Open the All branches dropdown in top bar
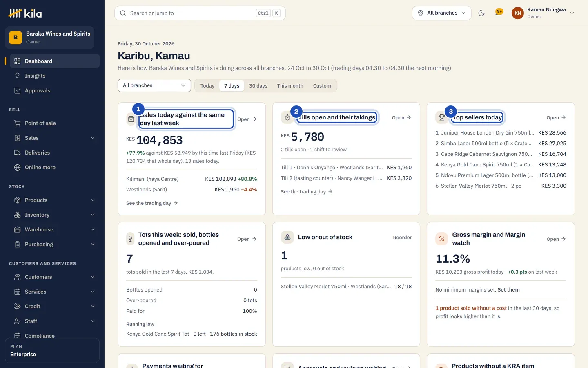 click(442, 13)
